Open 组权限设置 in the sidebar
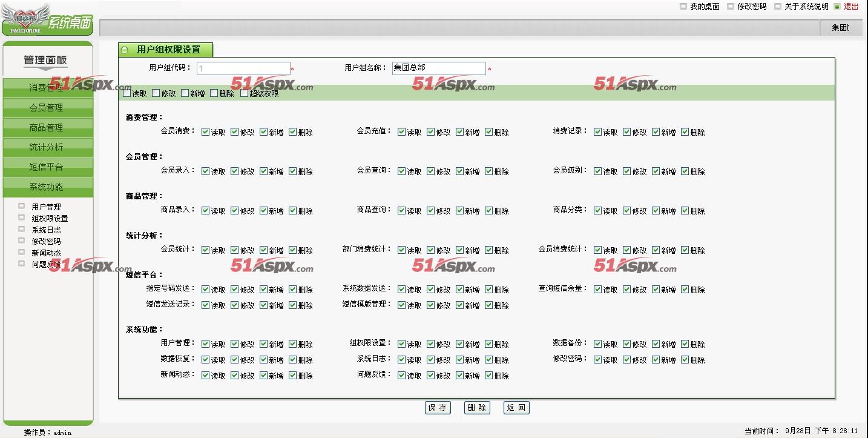This screenshot has width=868, height=438. (50, 218)
